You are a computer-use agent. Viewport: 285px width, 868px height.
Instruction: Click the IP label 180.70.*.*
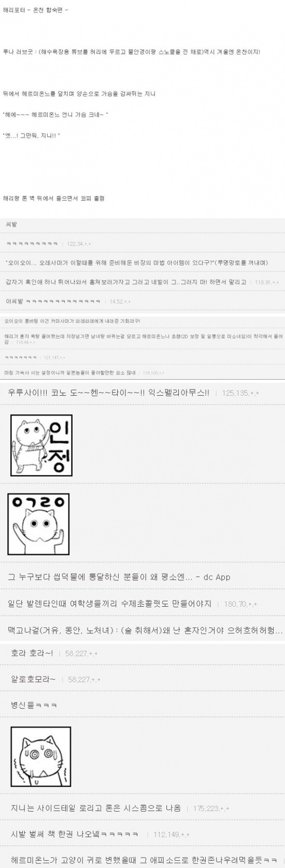(240, 604)
